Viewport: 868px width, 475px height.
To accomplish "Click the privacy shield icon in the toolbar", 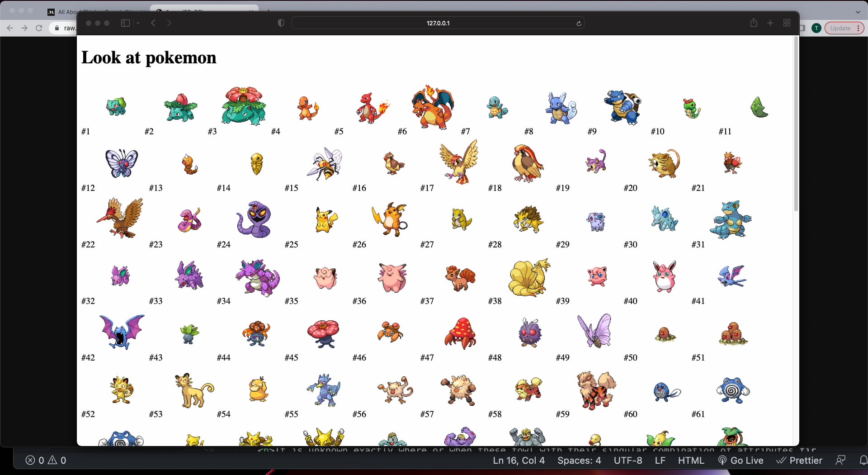I will point(281,23).
